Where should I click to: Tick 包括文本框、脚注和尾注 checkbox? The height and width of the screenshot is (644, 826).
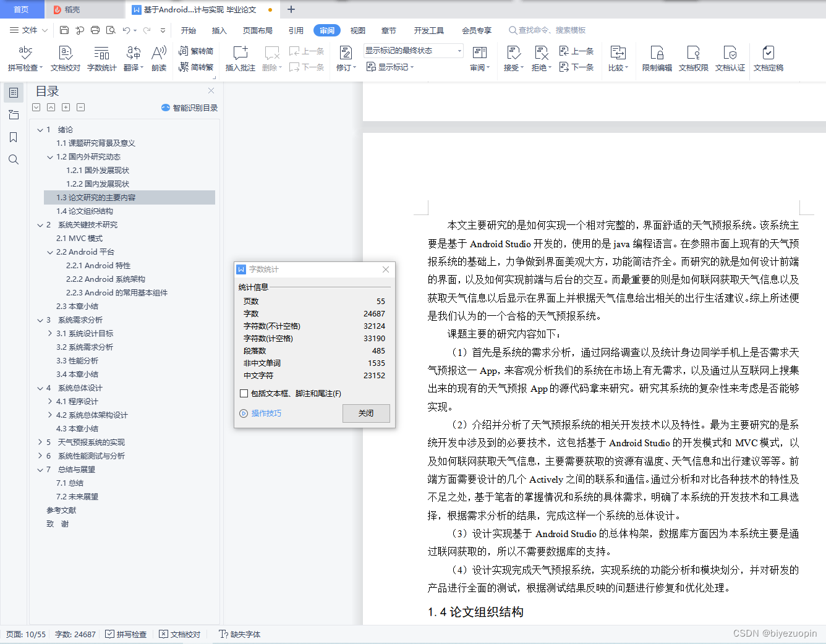(244, 393)
